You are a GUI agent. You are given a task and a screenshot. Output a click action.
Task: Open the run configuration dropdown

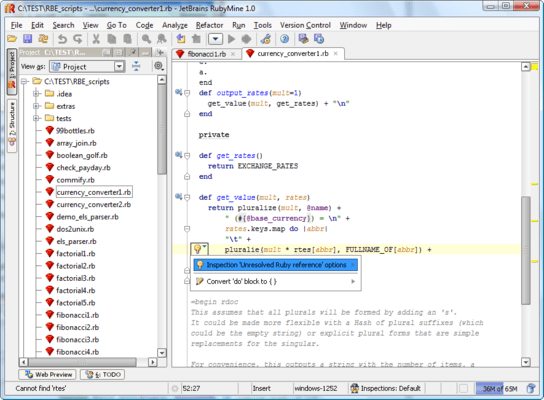(215, 39)
